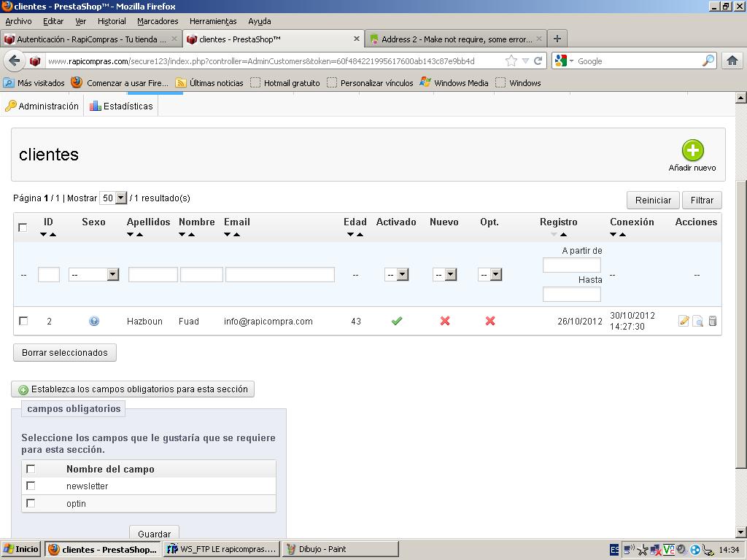Check the checkbox for customer Hazboun row
Image resolution: width=747 pixels, height=560 pixels.
[x=23, y=321]
